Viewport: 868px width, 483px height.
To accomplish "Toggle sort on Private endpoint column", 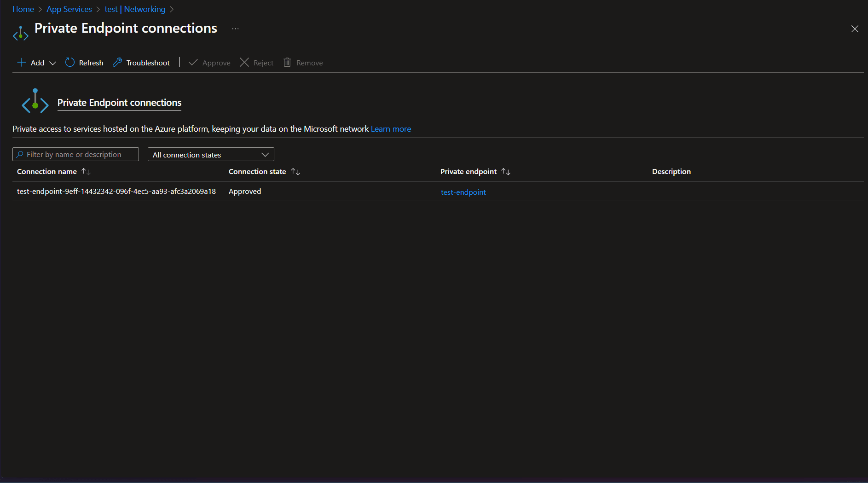I will pos(506,171).
